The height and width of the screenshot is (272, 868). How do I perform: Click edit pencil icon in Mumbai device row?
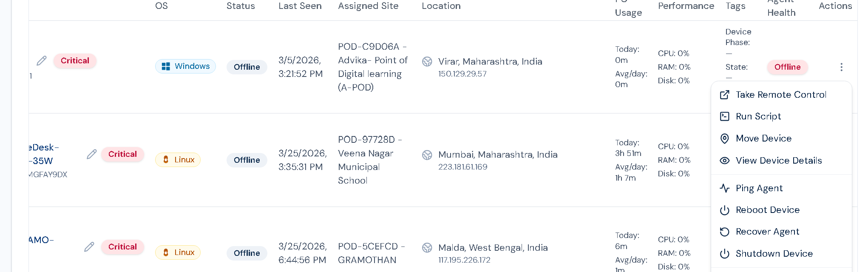tap(92, 154)
